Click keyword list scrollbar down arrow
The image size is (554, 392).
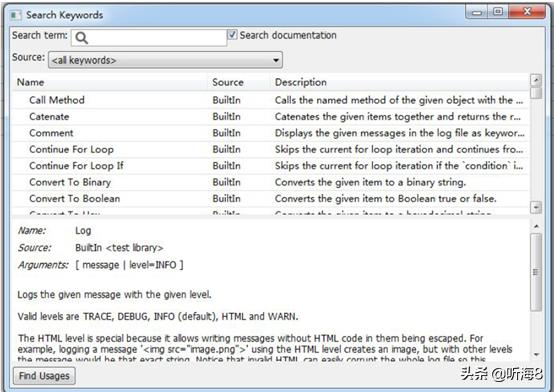(536, 207)
